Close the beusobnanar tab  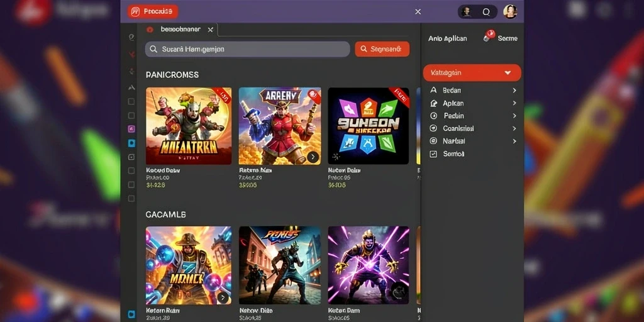(210, 30)
